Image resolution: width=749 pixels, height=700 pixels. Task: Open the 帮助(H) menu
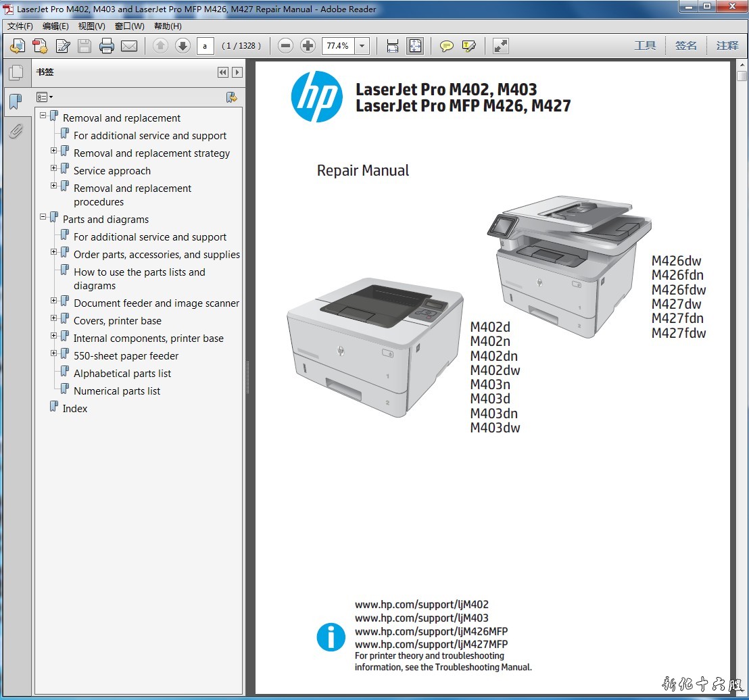168,26
